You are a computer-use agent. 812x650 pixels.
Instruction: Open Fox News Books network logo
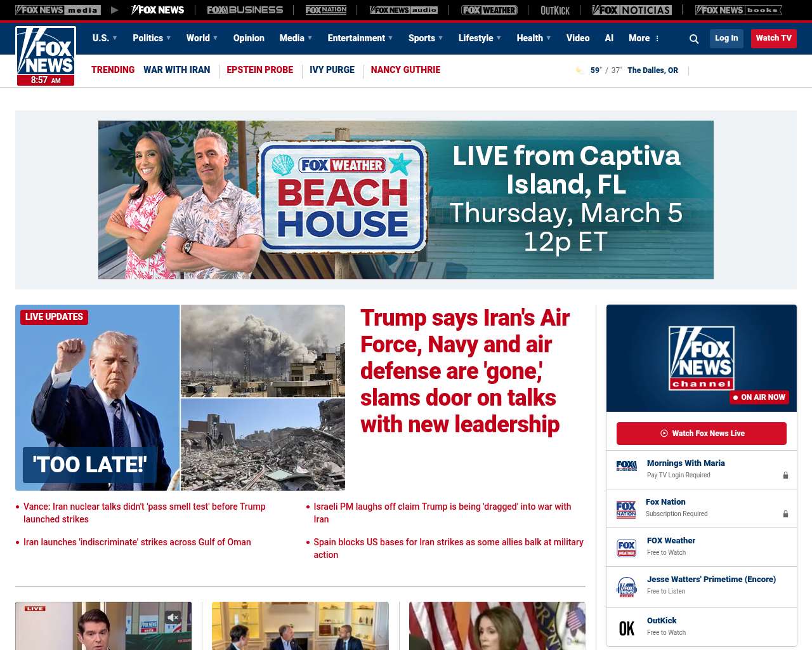[x=738, y=10]
